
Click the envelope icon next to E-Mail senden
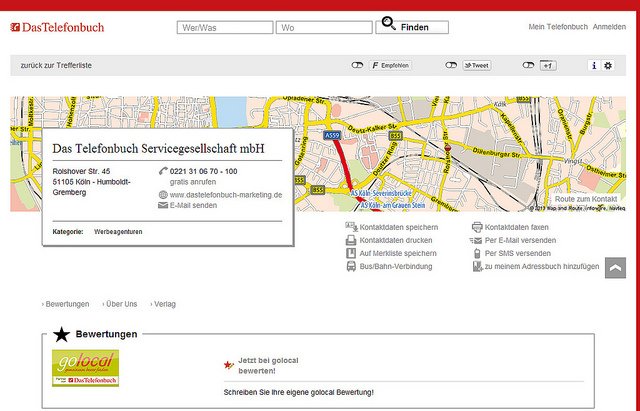tap(163, 205)
